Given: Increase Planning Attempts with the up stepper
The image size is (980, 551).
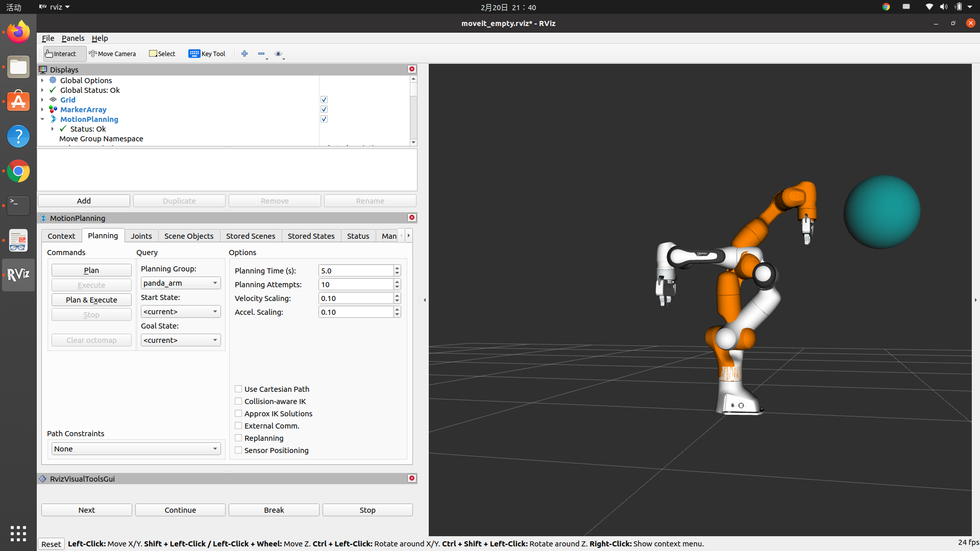Looking at the screenshot, I should coord(397,282).
